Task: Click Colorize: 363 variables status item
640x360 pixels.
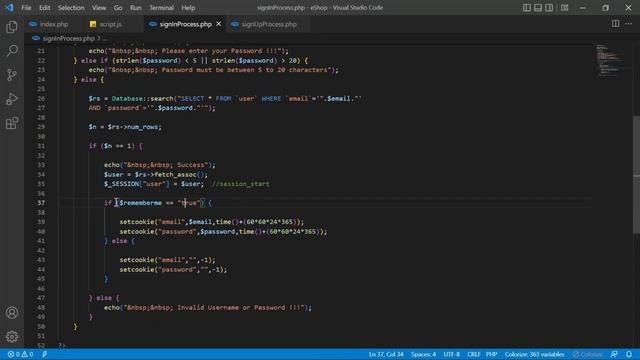Action: tap(534, 354)
